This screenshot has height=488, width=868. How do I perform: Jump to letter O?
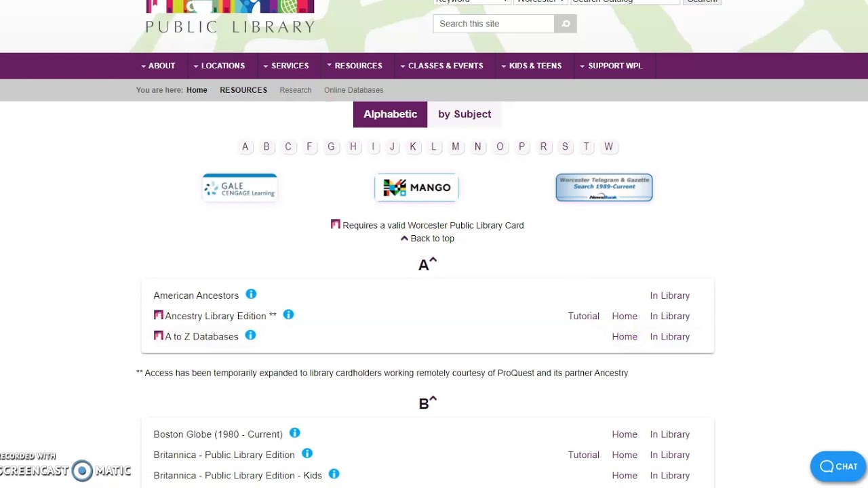click(x=500, y=146)
